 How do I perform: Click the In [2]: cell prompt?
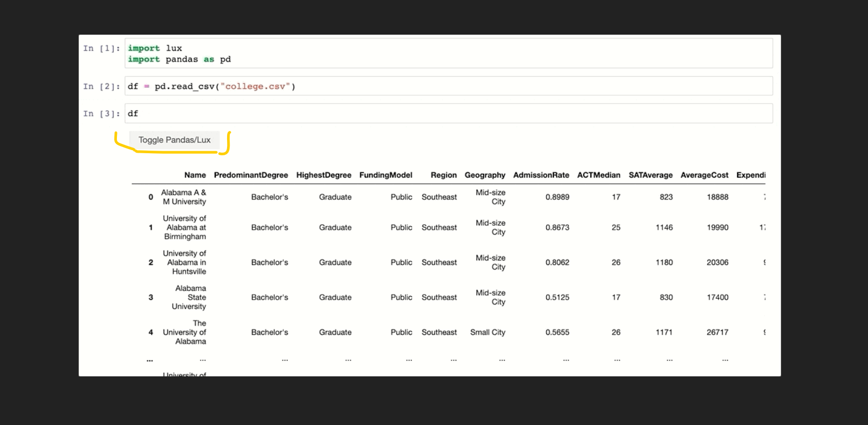pos(101,86)
